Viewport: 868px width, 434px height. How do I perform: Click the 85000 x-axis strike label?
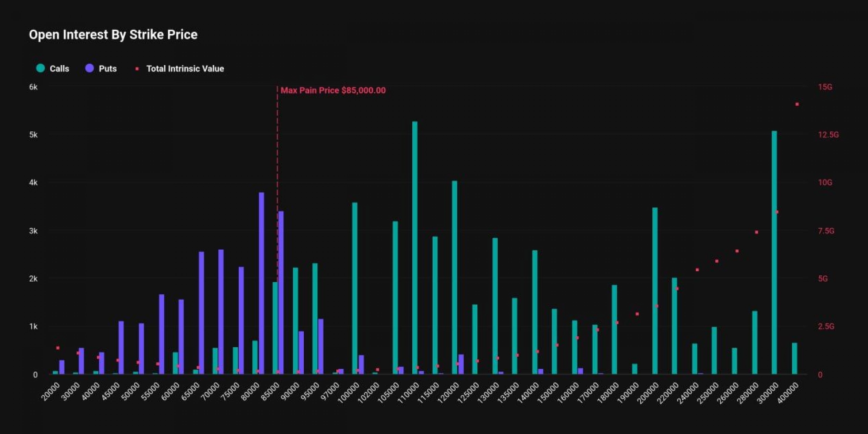270,392
